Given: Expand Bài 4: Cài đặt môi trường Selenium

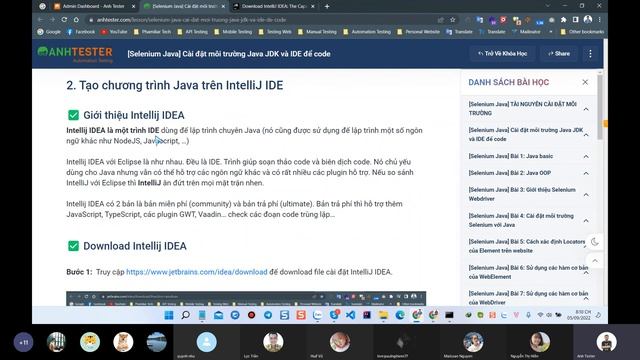Looking at the screenshot, I should coord(586,221).
